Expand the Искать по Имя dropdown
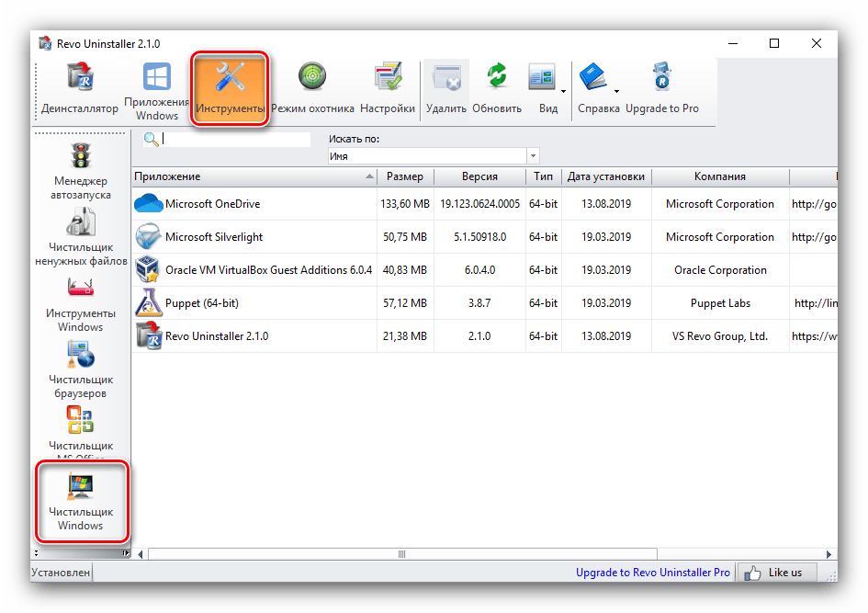868x613 pixels. click(x=533, y=157)
